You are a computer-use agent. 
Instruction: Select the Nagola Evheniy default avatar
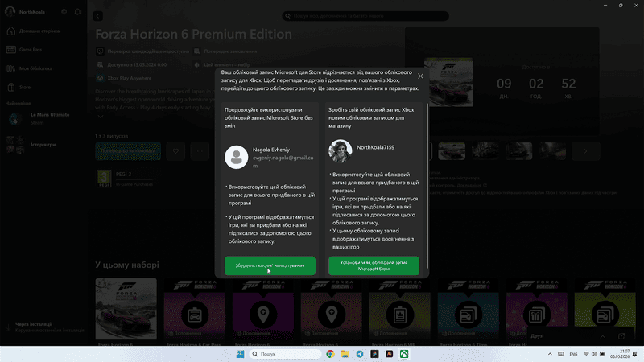(236, 157)
